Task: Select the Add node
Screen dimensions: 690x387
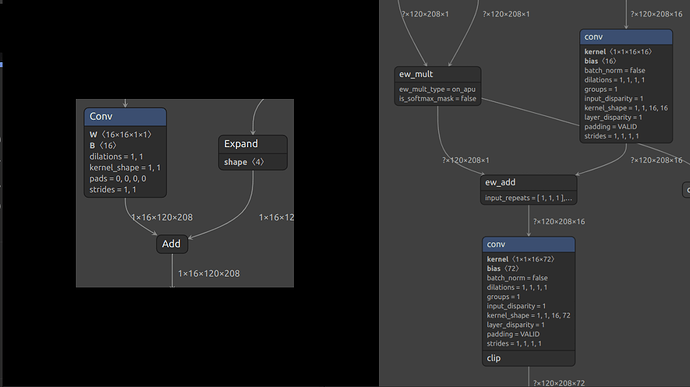Action: click(172, 244)
